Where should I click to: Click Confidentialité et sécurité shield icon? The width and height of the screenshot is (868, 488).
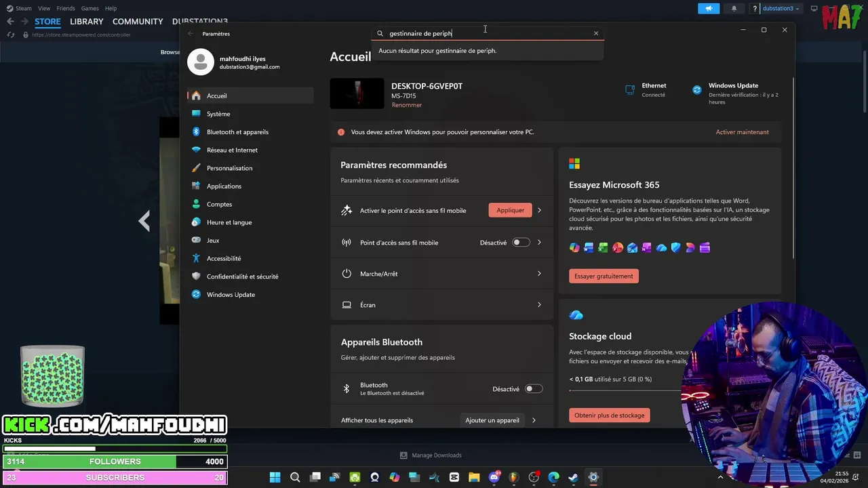(196, 277)
